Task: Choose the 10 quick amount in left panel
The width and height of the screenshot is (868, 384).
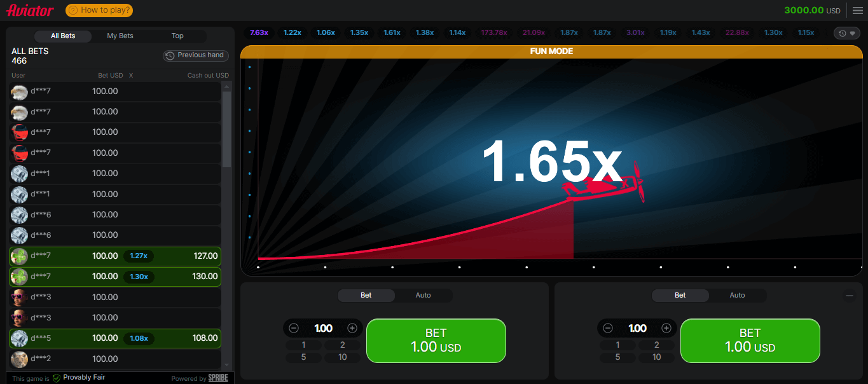Action: coord(343,357)
